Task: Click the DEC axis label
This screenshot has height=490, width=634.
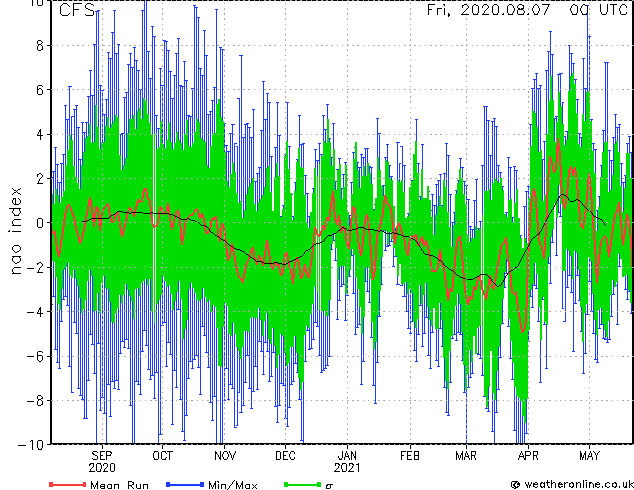Action: [x=285, y=456]
